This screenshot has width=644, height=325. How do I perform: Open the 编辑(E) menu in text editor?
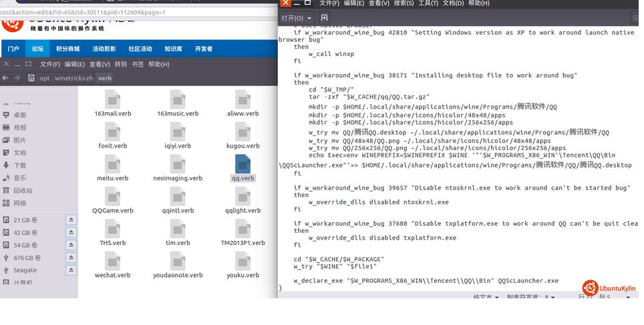click(x=354, y=3)
